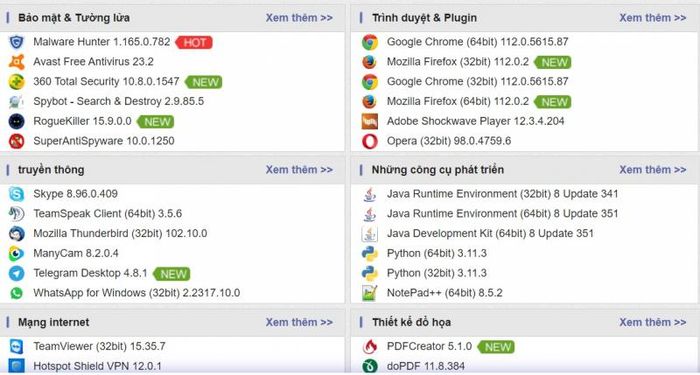Expand Trình duyệt & Plugin via Xem thêm
Viewport: 700px width, 375px height.
[x=653, y=18]
